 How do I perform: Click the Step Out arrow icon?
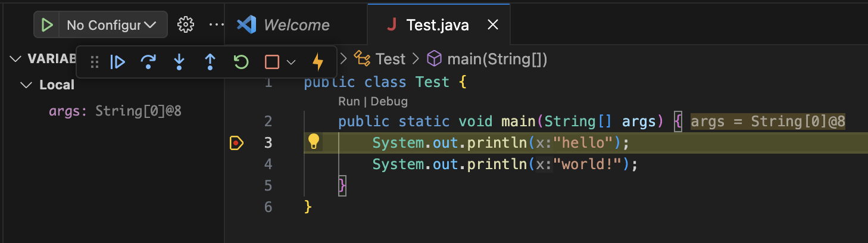[210, 62]
